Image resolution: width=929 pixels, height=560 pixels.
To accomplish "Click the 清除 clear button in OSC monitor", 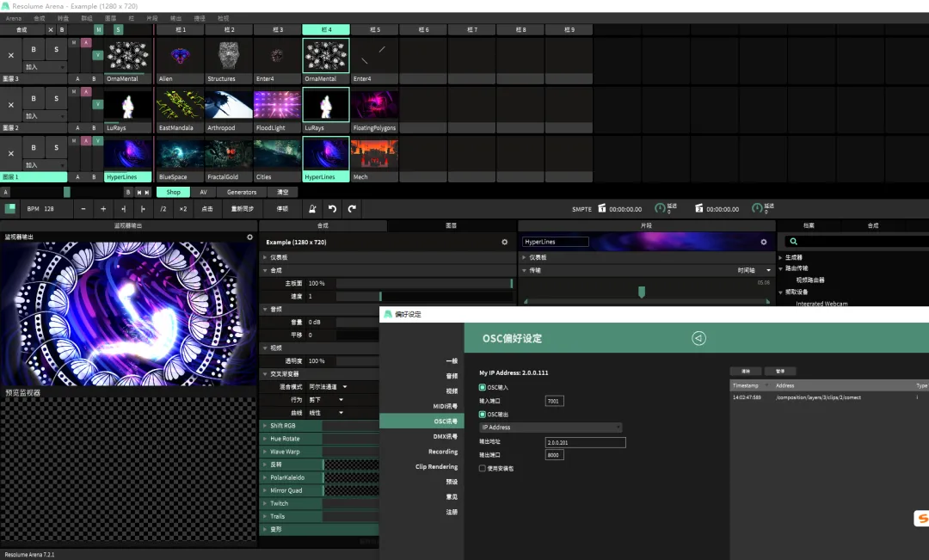I will click(x=746, y=371).
